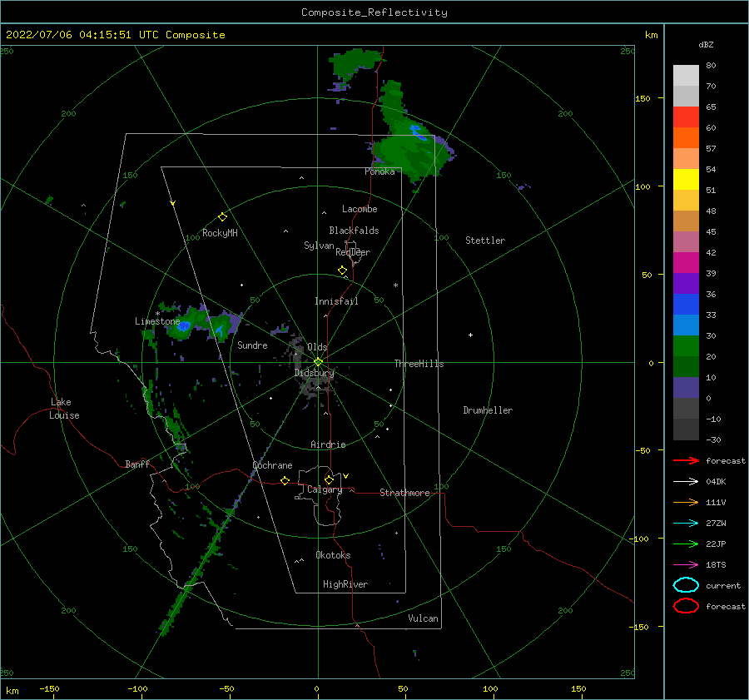Screen dimensions: 749x700
Task: Pick the magenta 39-42 dBZ swatch
Action: point(686,262)
